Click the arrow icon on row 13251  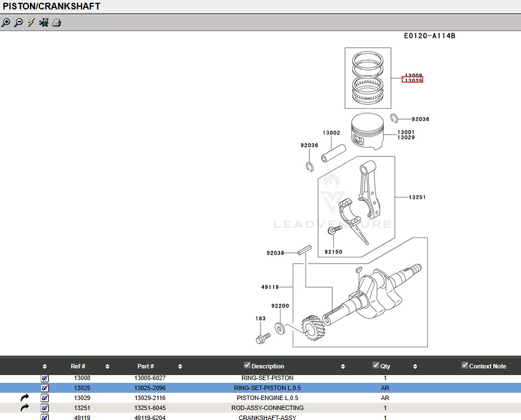click(x=24, y=408)
